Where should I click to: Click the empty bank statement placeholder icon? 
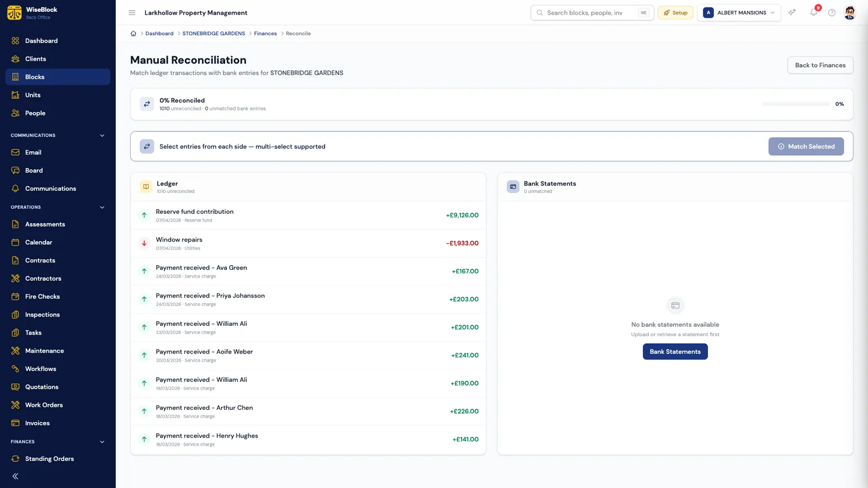pos(675,306)
